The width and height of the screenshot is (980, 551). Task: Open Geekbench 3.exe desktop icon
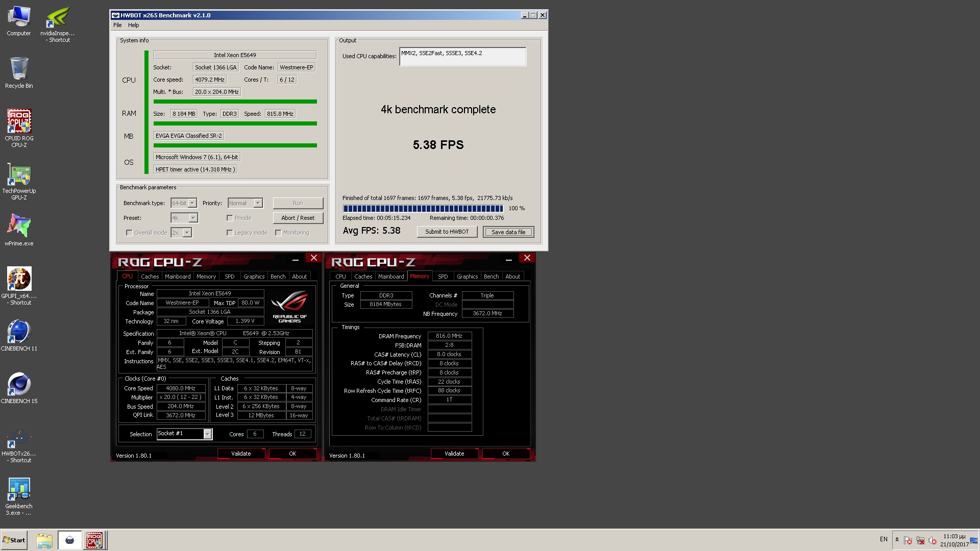tap(19, 496)
